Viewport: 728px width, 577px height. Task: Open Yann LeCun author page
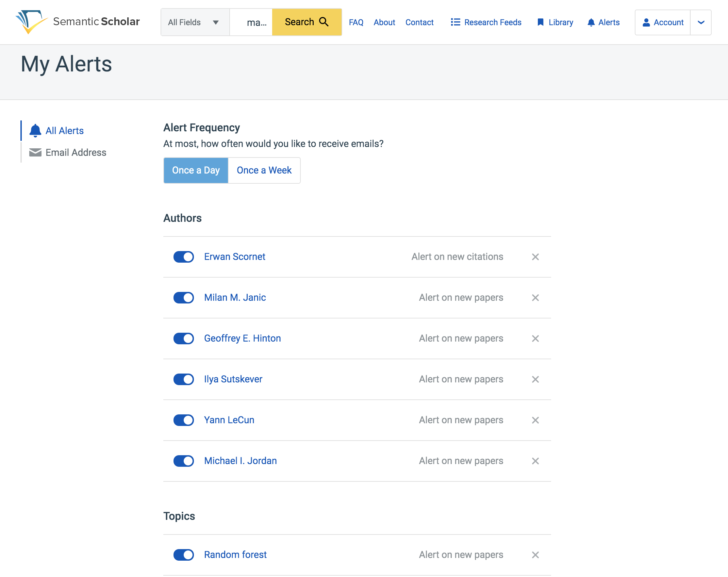click(x=229, y=420)
